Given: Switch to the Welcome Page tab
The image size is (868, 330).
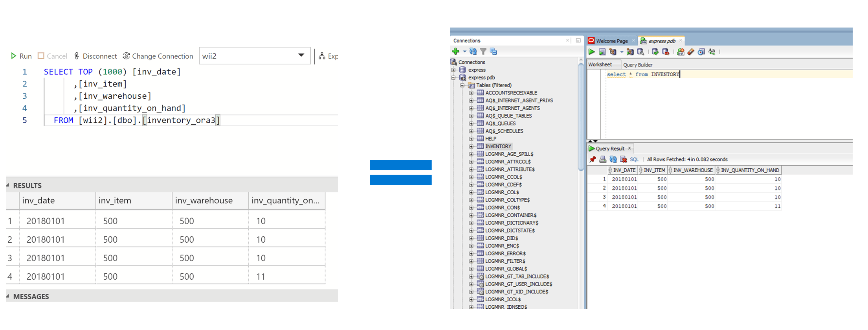Looking at the screenshot, I should (x=612, y=41).
